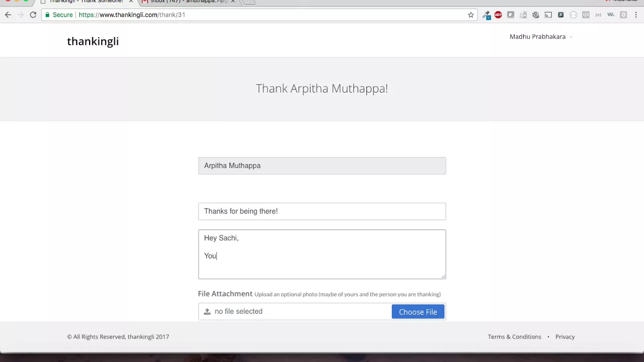This screenshot has height=362, width=644.
Task: Click the Choose File button
Action: pyautogui.click(x=418, y=312)
